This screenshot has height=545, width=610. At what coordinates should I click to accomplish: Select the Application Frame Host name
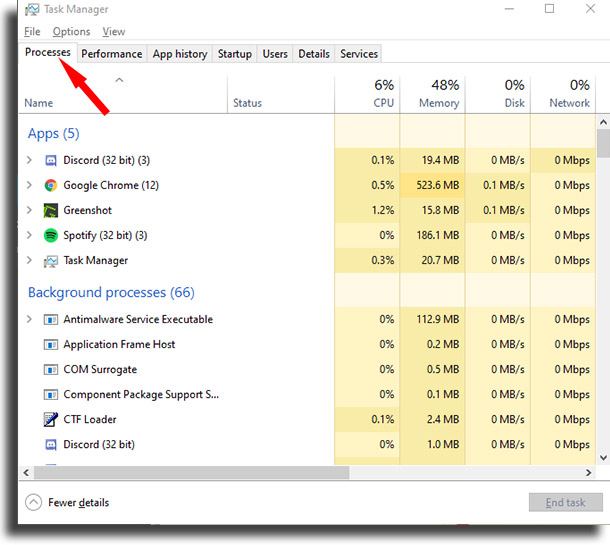[x=119, y=345]
